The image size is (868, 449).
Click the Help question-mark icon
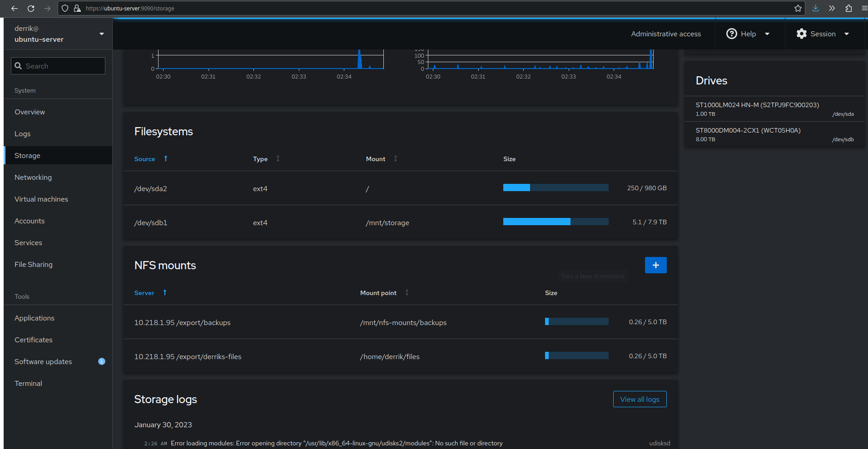click(731, 34)
